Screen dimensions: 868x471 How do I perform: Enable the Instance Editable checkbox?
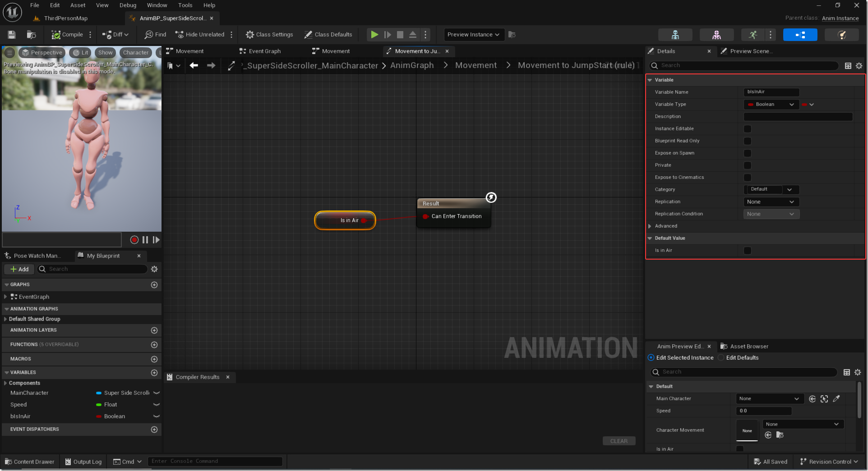pyautogui.click(x=748, y=129)
